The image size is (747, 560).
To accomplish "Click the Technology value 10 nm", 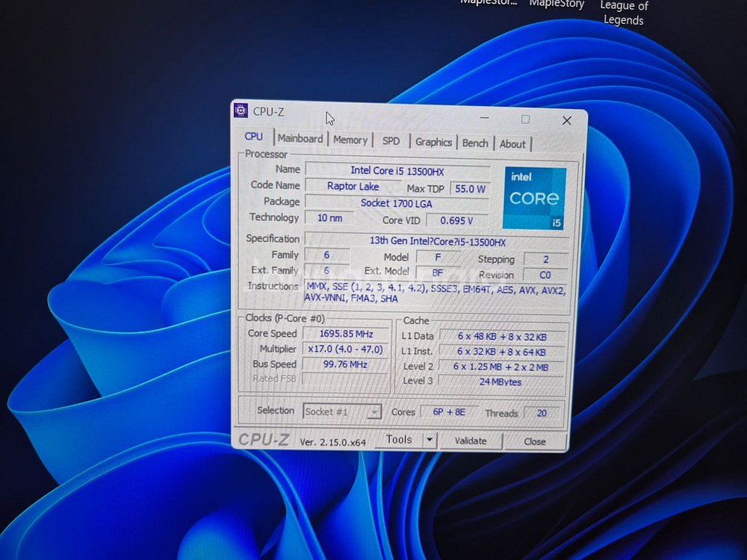I will (329, 218).
